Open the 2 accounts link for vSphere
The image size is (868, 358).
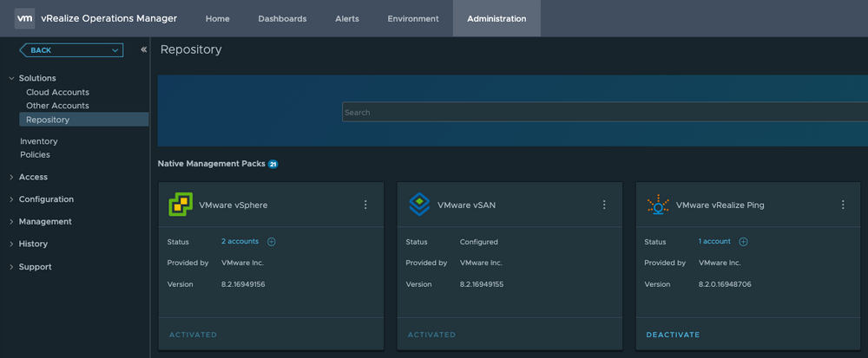point(240,242)
